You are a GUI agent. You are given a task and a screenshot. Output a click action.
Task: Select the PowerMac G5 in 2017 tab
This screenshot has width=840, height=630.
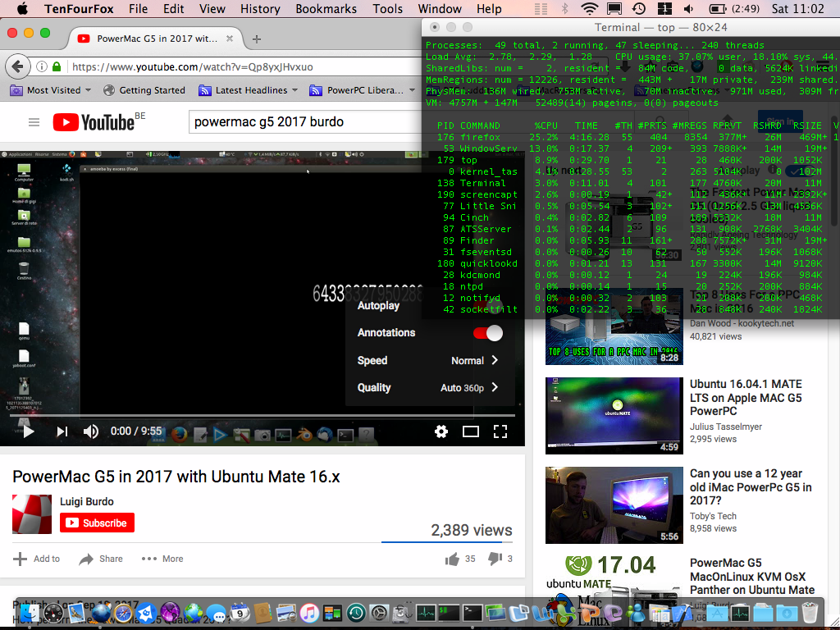click(155, 39)
